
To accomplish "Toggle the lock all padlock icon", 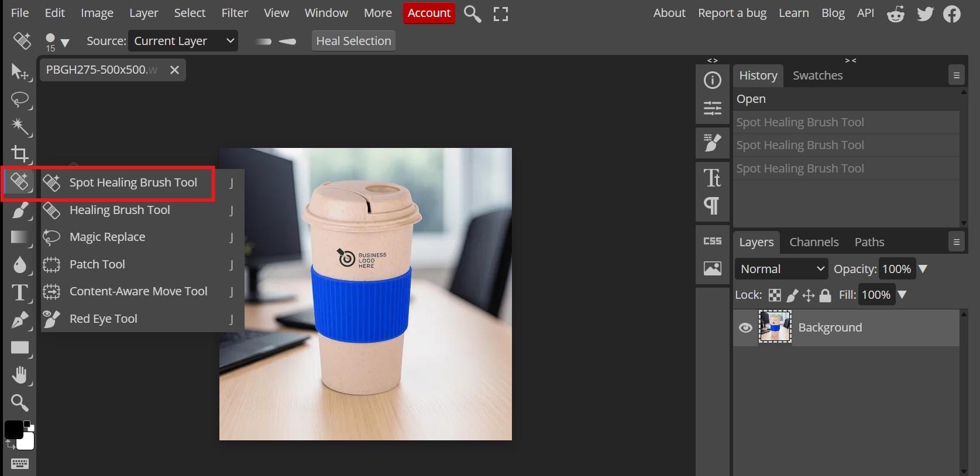I will pyautogui.click(x=825, y=295).
